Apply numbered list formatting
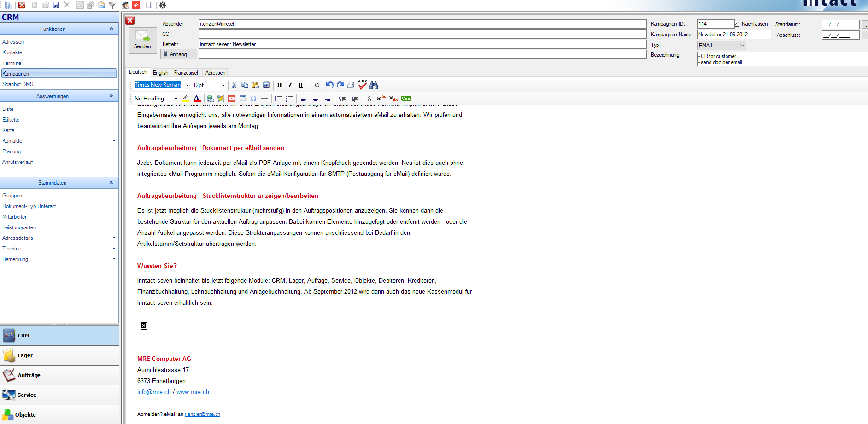868x424 pixels. [278, 99]
